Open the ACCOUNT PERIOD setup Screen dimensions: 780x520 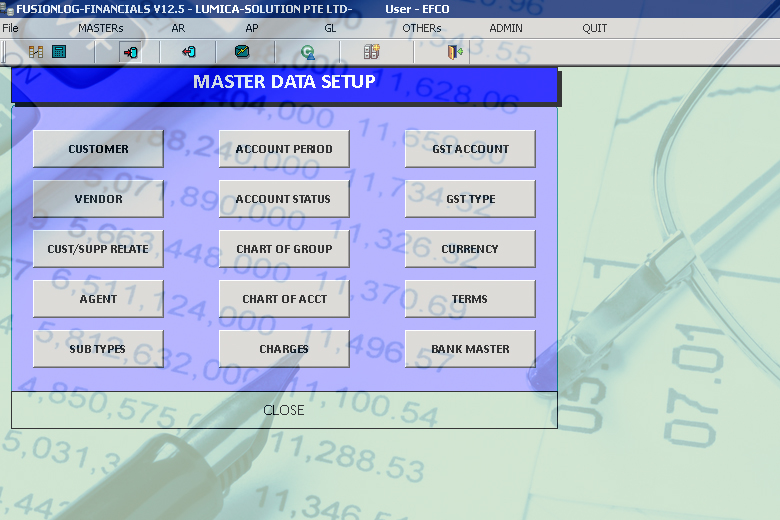coord(284,149)
